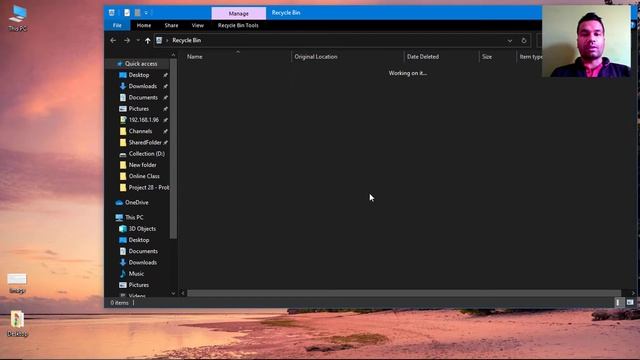640x360 pixels.
Task: Switch to the View ribbon tab
Action: (198, 25)
